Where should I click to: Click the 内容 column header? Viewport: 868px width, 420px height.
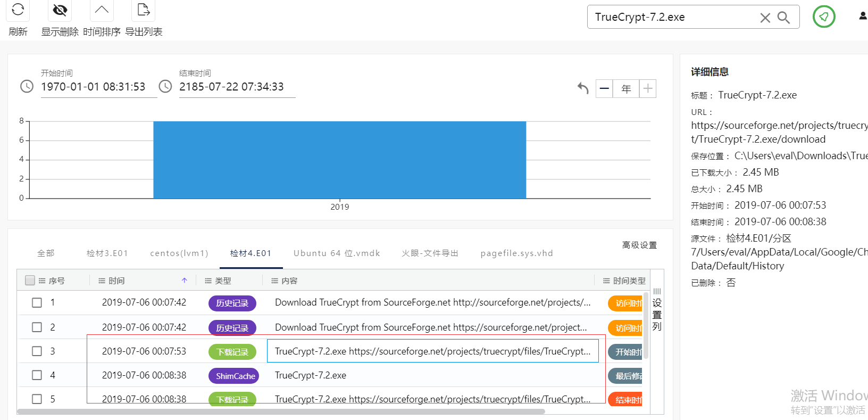[x=289, y=281]
